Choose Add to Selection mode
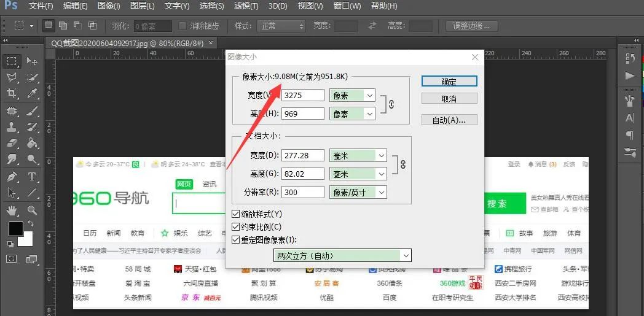The height and width of the screenshot is (316, 644). 63,25
